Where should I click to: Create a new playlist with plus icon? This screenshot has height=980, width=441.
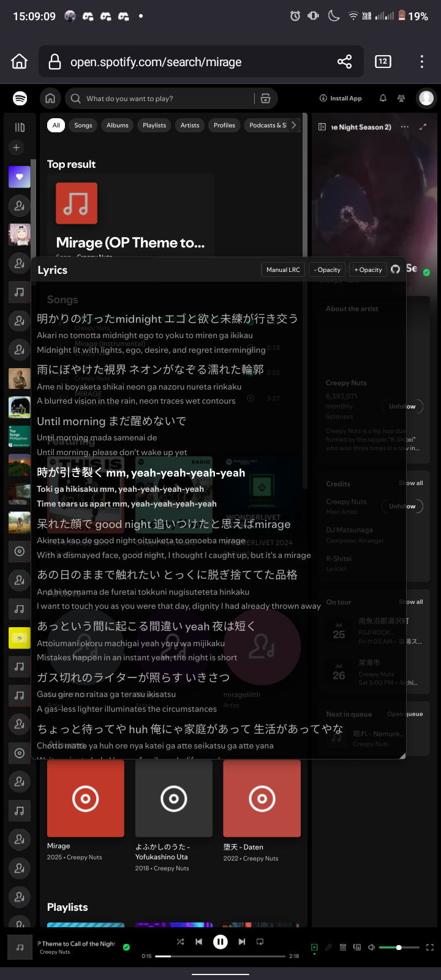click(x=17, y=148)
